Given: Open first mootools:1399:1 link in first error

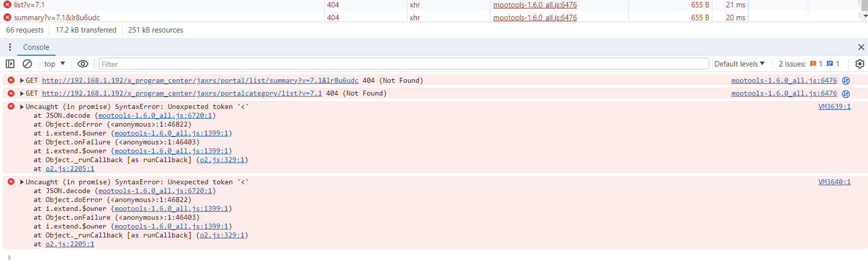Looking at the screenshot, I should [171, 133].
